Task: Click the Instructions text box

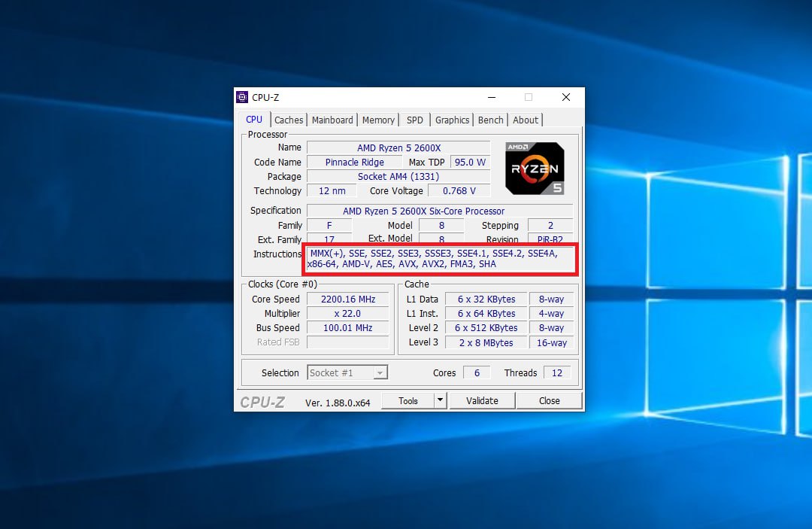Action: click(440, 259)
